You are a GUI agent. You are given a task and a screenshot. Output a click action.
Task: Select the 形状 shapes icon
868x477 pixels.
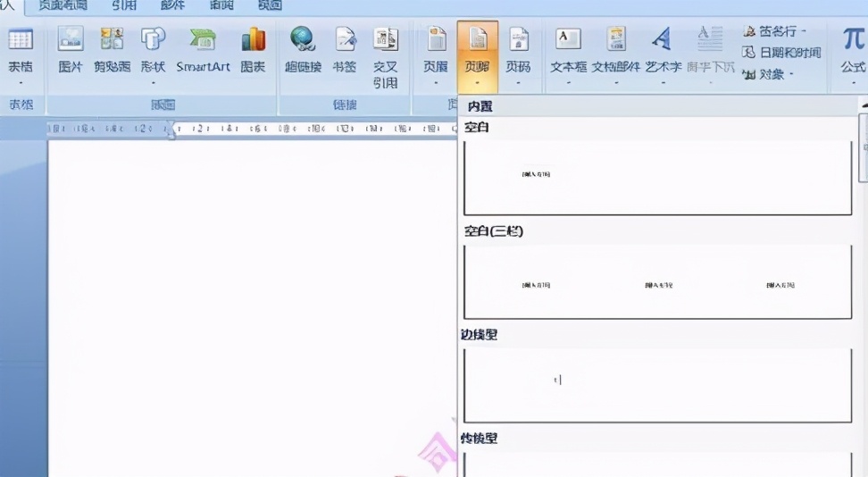click(154, 40)
